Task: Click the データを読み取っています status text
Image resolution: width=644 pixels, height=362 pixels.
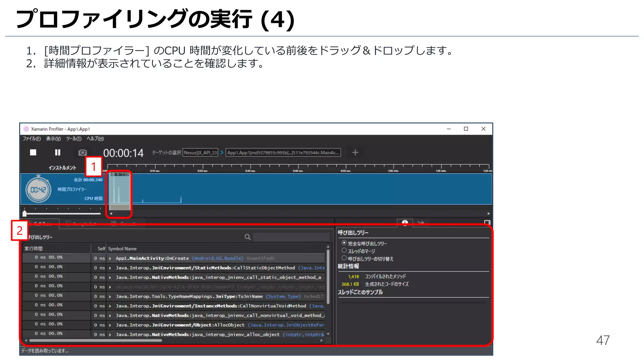Action: 45,351
